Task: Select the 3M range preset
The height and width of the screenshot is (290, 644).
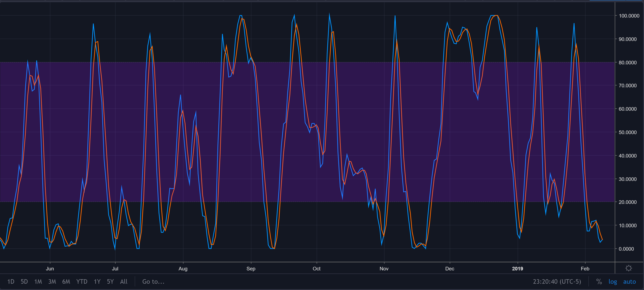Action: pos(52,281)
